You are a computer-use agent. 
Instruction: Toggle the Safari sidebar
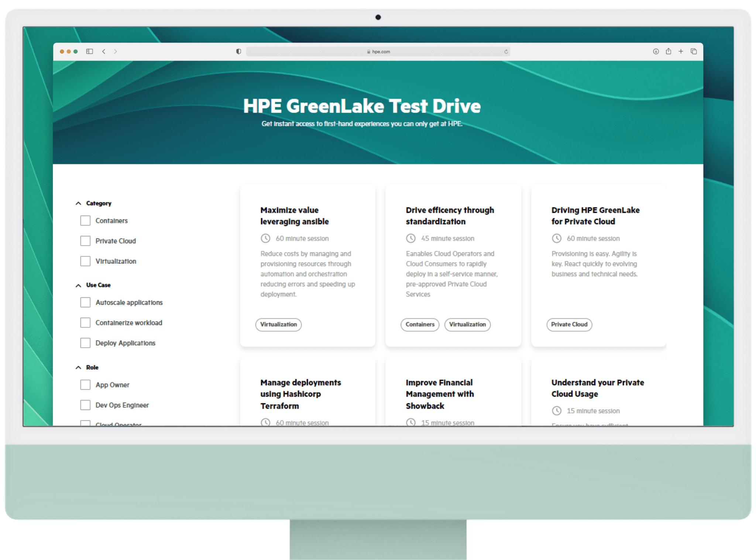tap(90, 52)
